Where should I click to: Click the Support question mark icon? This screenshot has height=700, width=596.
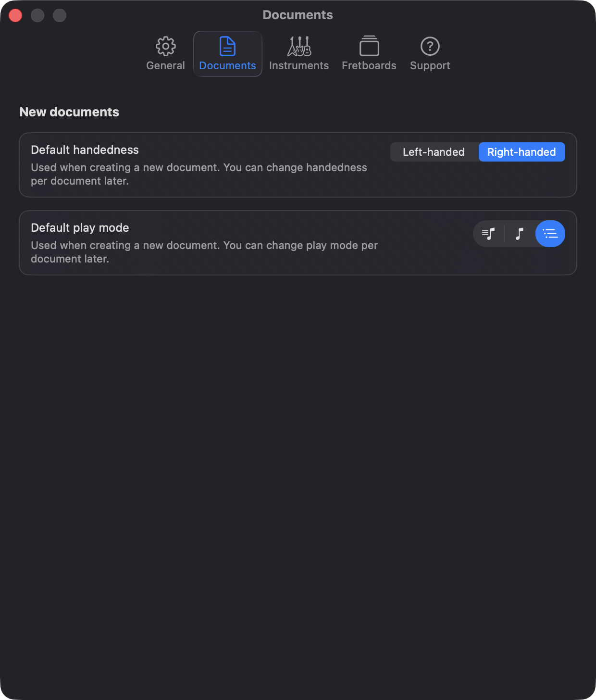click(429, 47)
